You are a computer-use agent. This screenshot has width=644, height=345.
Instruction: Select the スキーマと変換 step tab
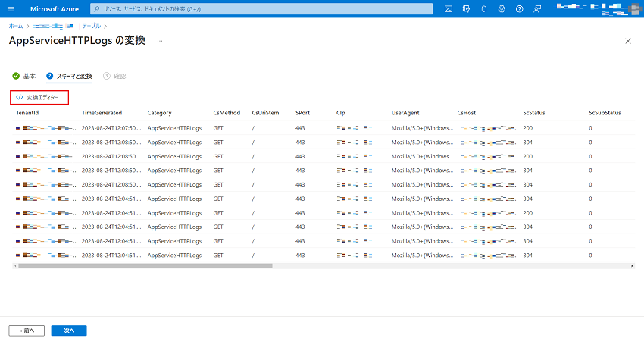[x=70, y=76]
